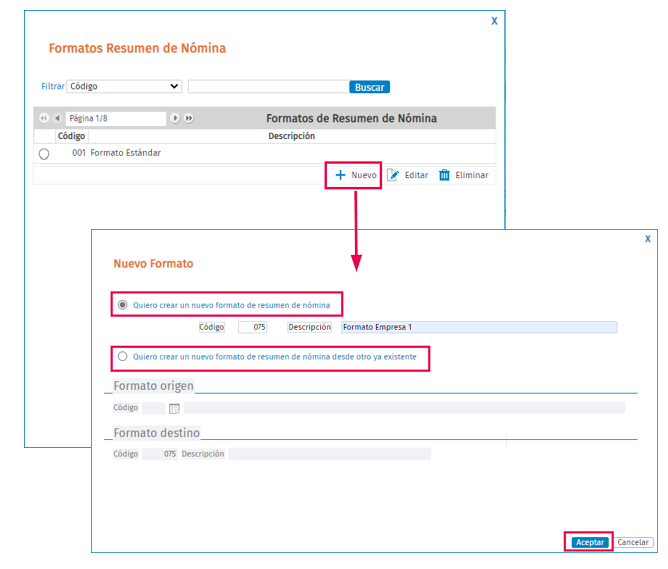The image size is (668, 569).
Task: Click the 'Filtrar' label
Action: (52, 86)
